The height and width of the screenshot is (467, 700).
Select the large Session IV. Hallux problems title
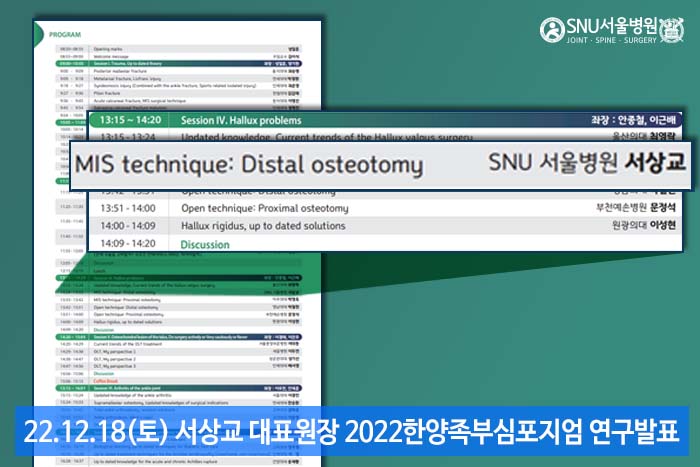coord(241,121)
